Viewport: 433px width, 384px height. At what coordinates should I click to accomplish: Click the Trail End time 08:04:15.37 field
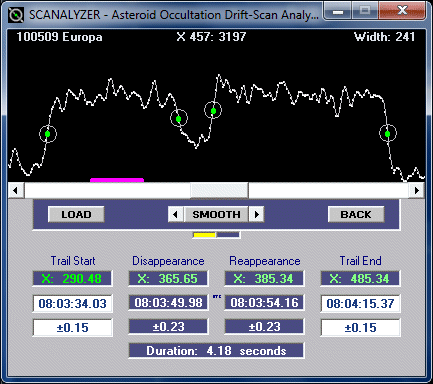pyautogui.click(x=360, y=303)
